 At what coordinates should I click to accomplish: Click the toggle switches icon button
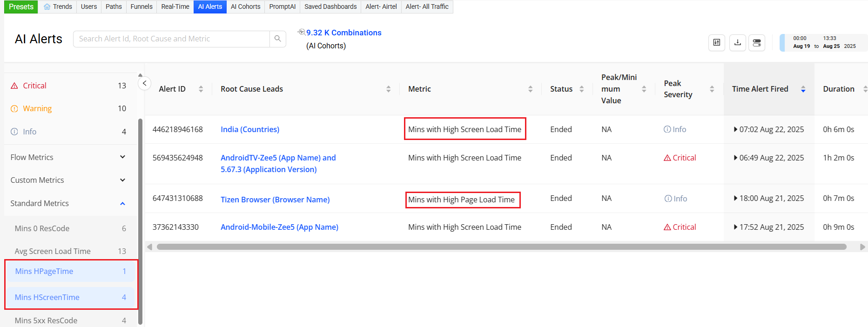pos(757,43)
